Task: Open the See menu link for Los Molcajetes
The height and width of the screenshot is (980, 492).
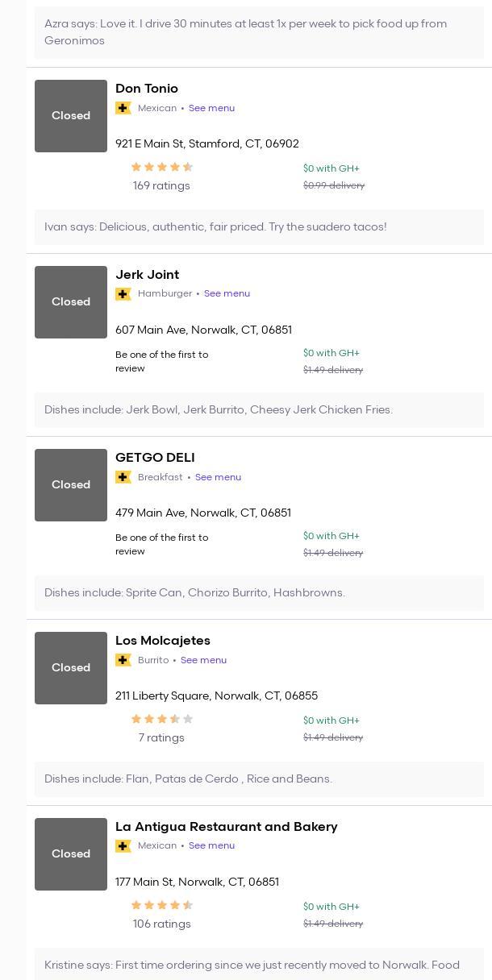Action: click(x=203, y=660)
